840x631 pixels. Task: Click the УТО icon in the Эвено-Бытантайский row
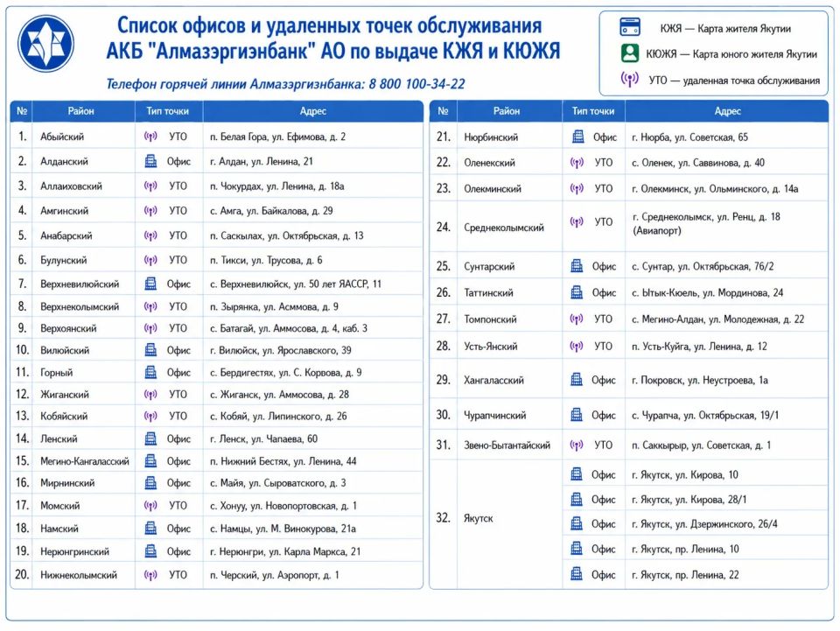[x=576, y=445]
